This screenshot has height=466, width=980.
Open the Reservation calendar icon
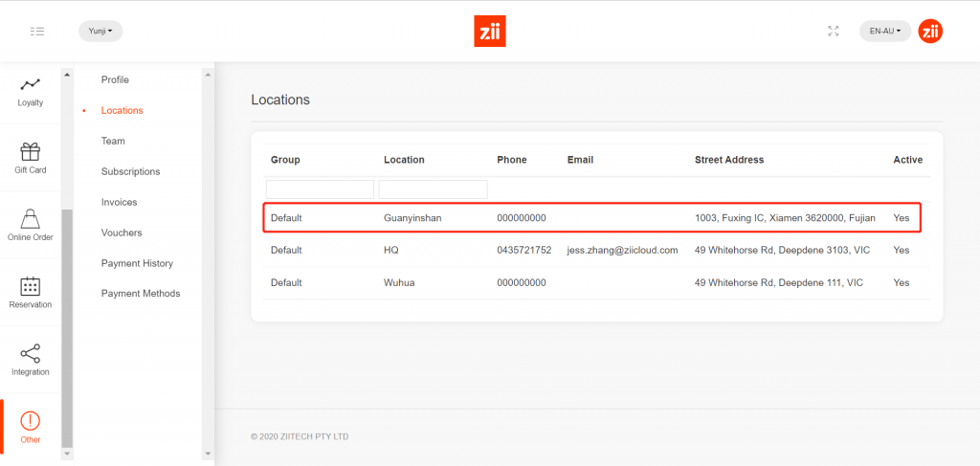[x=31, y=286]
